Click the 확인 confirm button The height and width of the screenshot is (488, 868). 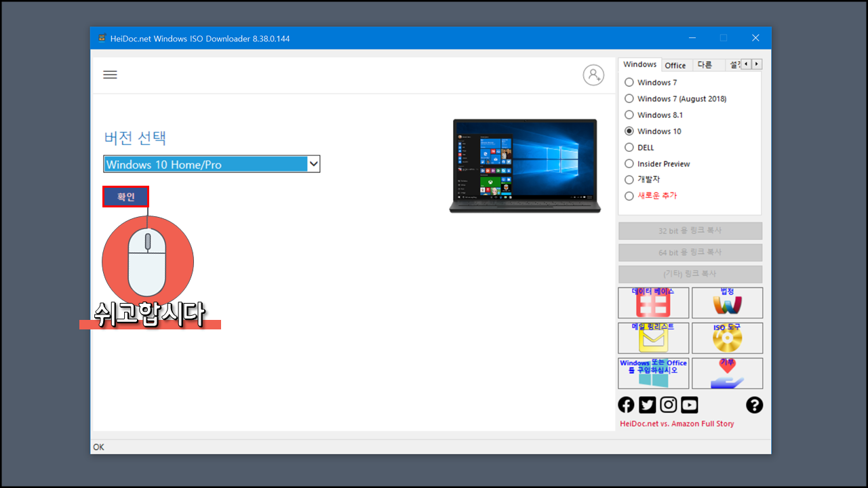pyautogui.click(x=125, y=197)
